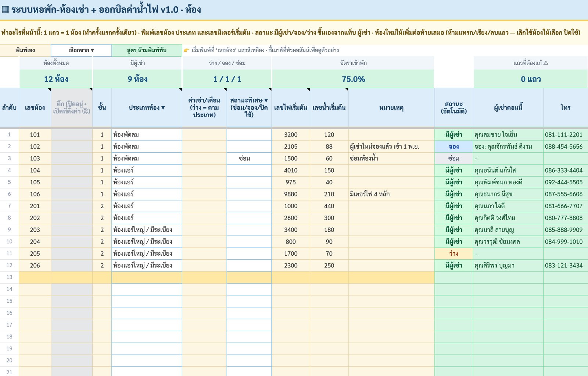Viewport: 588px width, 376px height.
Task: Open the ประเภทห้อง column header dropdown
Action: (x=147, y=108)
